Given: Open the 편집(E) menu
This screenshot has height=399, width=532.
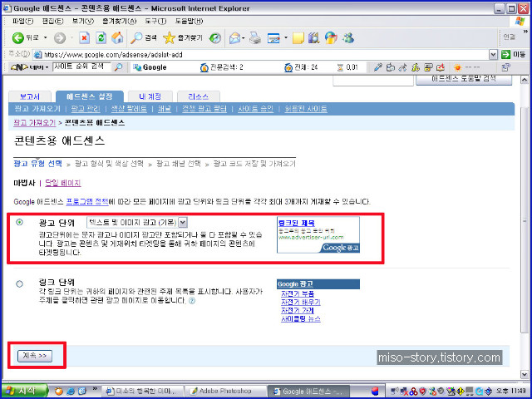Looking at the screenshot, I should click(52, 21).
